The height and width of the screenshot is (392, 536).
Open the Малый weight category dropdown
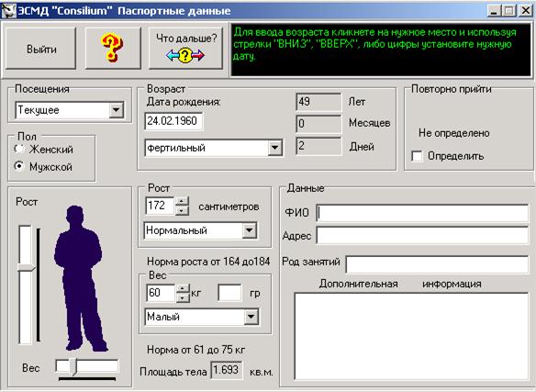251,317
